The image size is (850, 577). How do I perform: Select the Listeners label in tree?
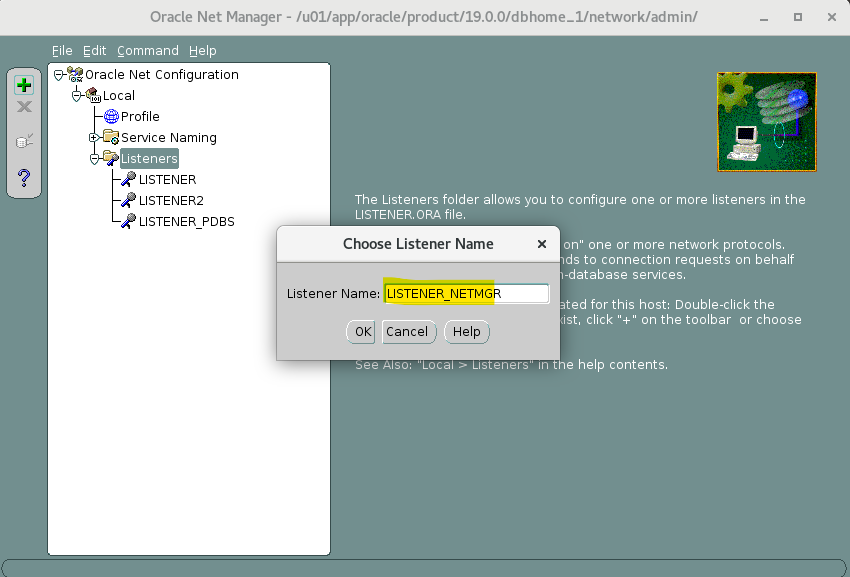pyautogui.click(x=149, y=158)
